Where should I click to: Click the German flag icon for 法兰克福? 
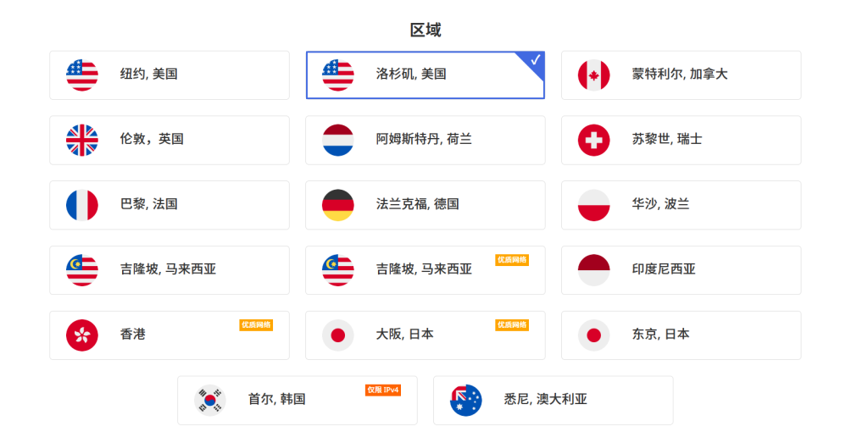pyautogui.click(x=338, y=205)
